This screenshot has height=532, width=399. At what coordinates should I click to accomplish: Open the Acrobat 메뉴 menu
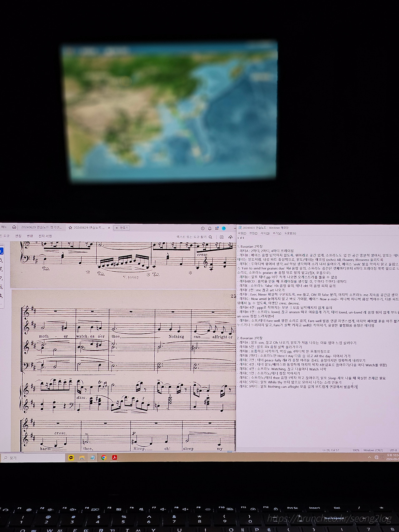[4, 227]
